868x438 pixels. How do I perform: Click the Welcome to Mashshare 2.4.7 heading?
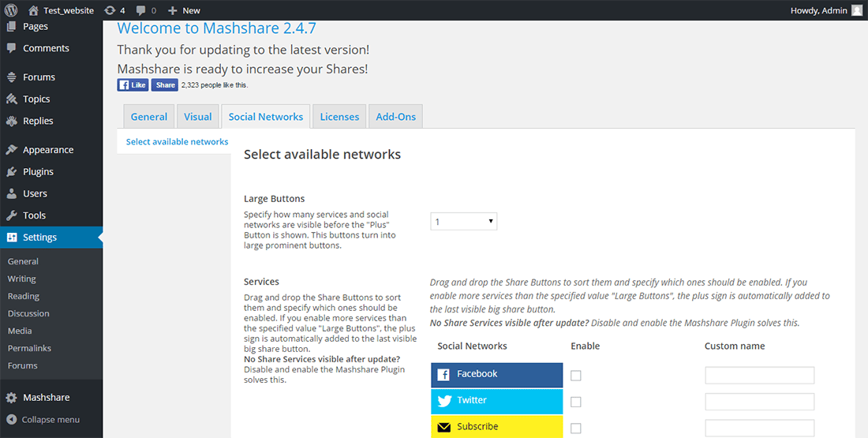(217, 28)
